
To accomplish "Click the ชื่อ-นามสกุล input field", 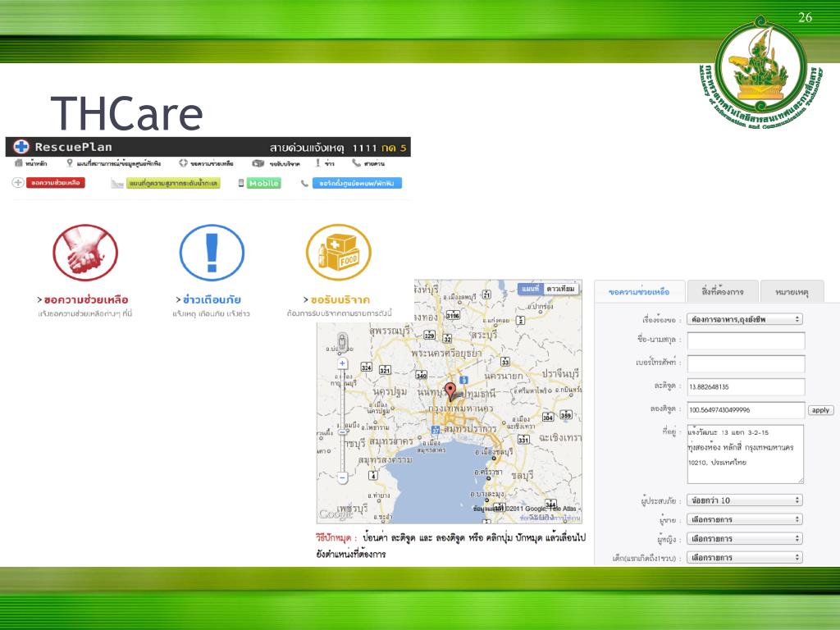I will (746, 340).
